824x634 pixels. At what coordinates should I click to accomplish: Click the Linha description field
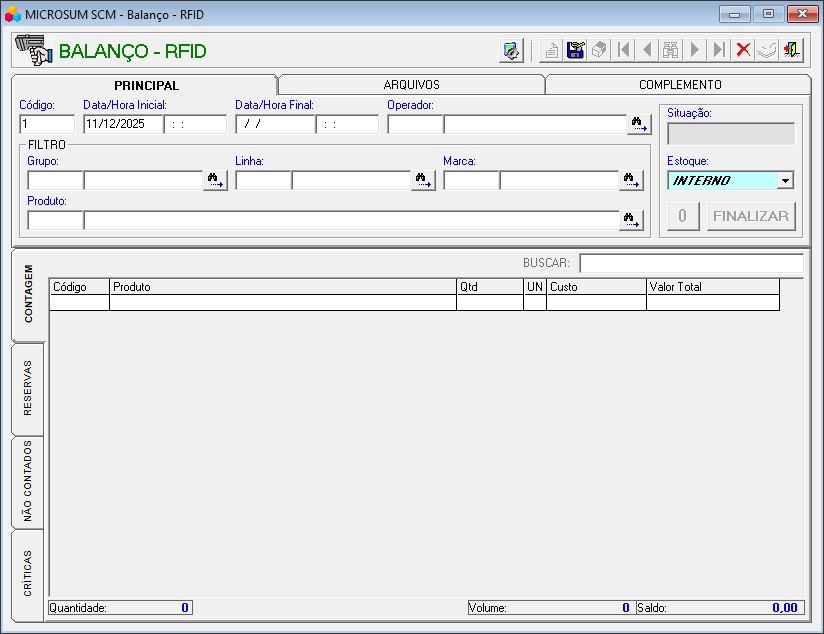click(x=351, y=180)
